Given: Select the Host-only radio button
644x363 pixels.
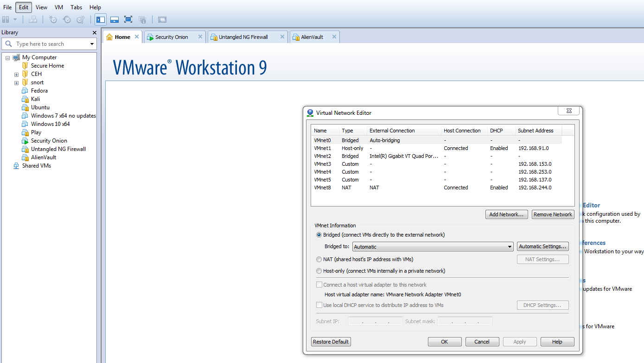Looking at the screenshot, I should click(319, 271).
